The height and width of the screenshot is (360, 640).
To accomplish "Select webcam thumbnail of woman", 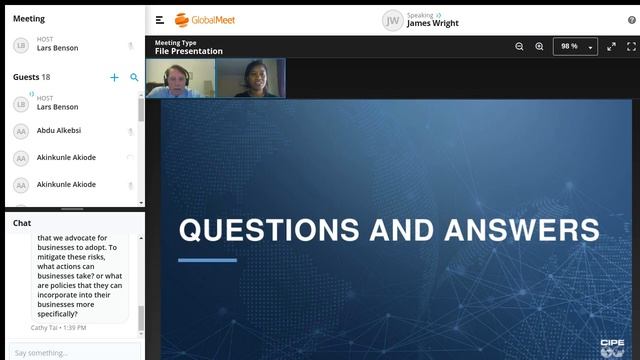I will pyautogui.click(x=251, y=78).
